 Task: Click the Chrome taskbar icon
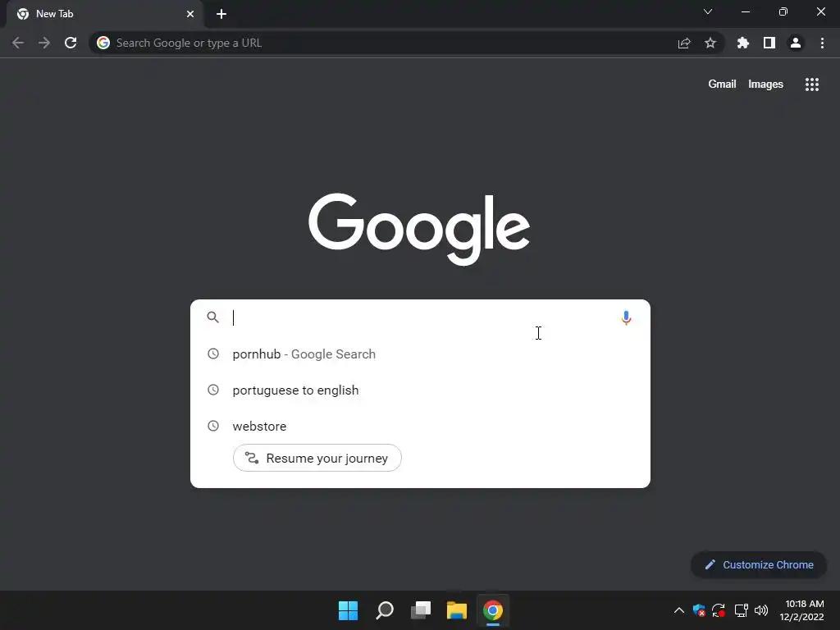[493, 610]
